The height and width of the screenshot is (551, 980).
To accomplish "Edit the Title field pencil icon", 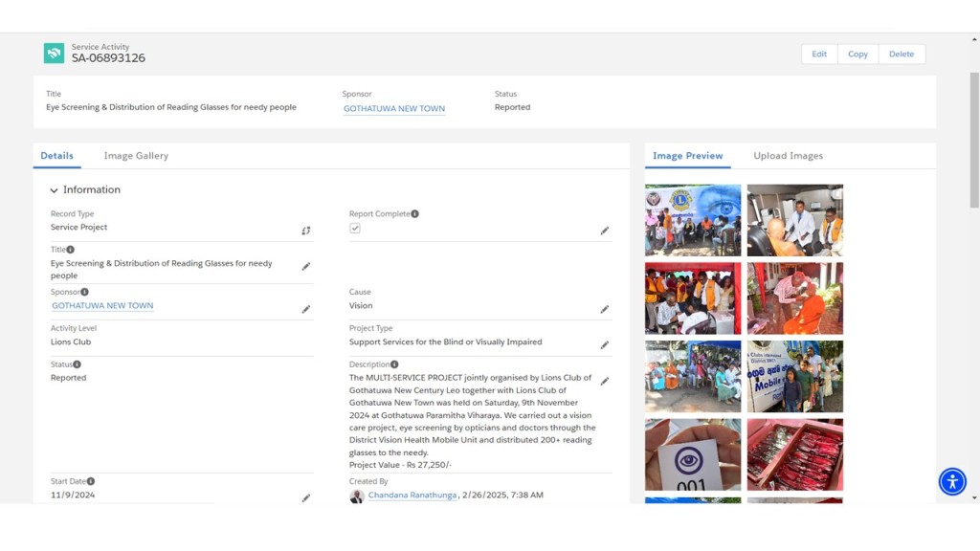I will click(305, 266).
